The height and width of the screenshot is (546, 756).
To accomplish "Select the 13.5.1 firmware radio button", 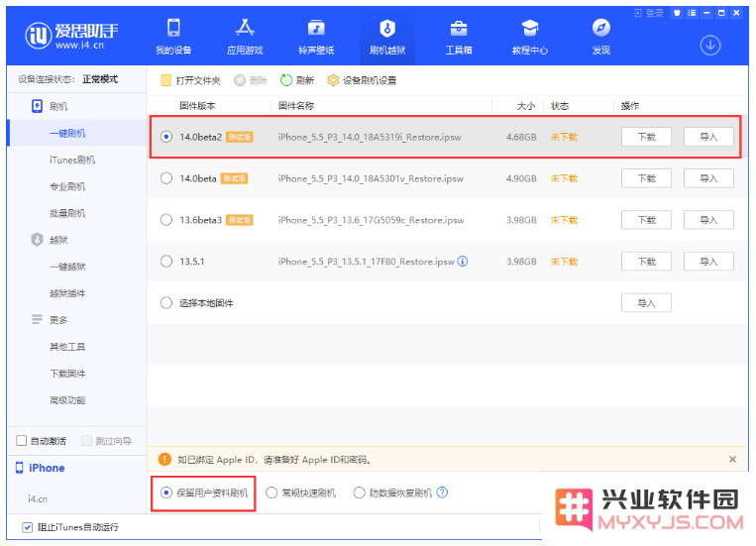I will 166,262.
